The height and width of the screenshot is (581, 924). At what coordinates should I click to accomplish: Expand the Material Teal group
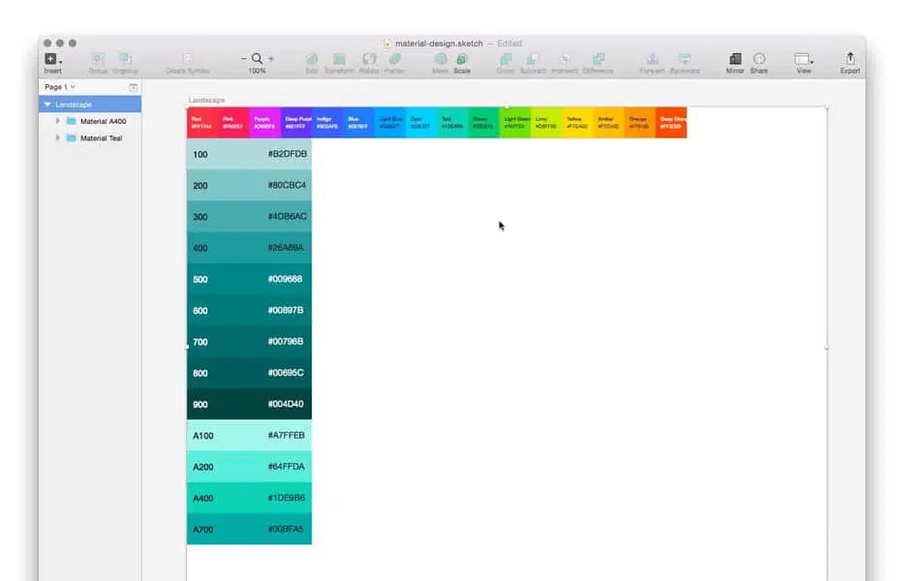(x=56, y=137)
